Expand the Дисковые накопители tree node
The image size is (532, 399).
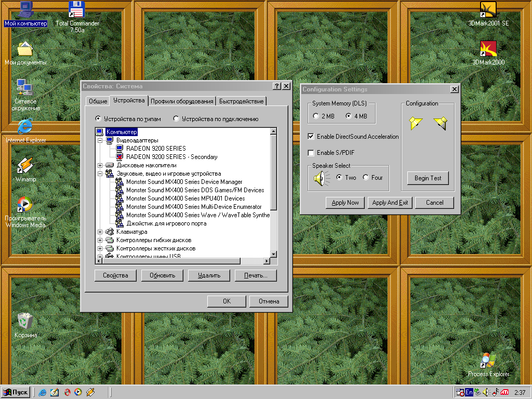tap(101, 165)
